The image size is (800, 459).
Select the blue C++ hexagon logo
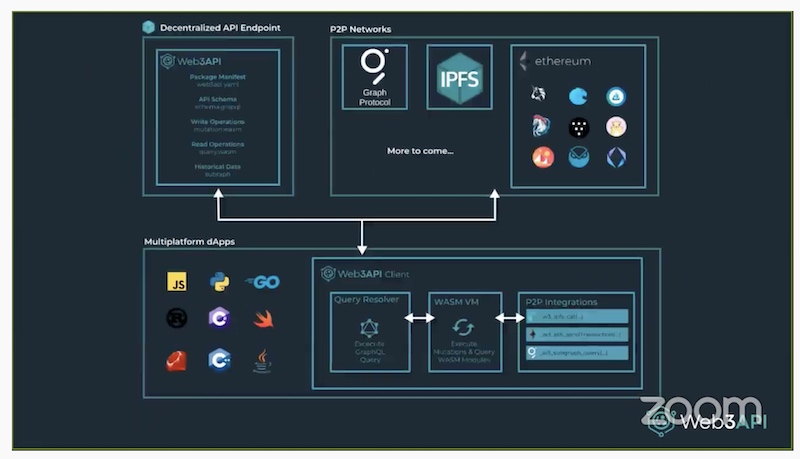coord(219,360)
